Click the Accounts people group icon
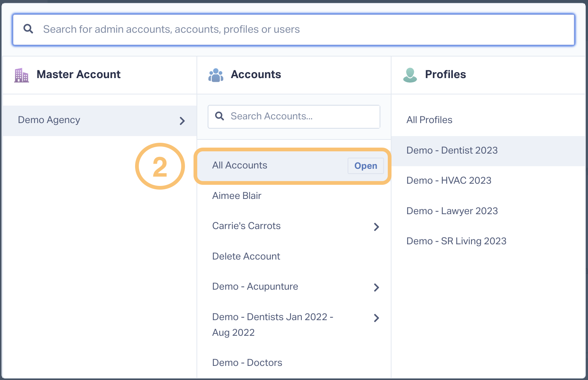Screen dimensions: 588x380 (216, 75)
